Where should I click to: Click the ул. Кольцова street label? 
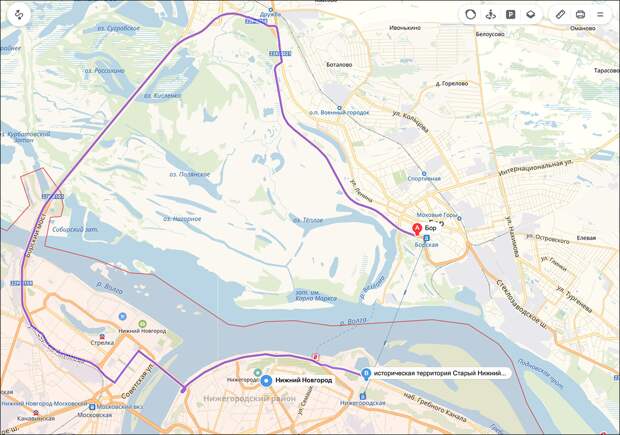410,121
